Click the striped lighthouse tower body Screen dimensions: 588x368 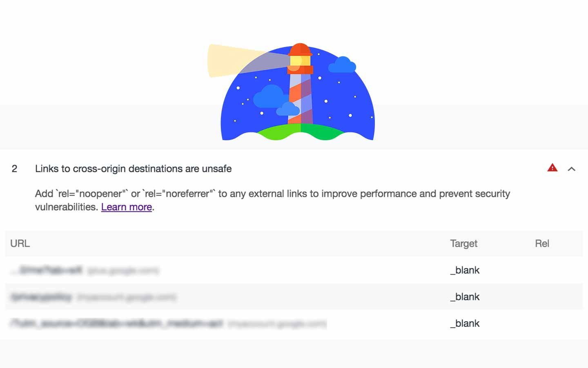[300, 99]
